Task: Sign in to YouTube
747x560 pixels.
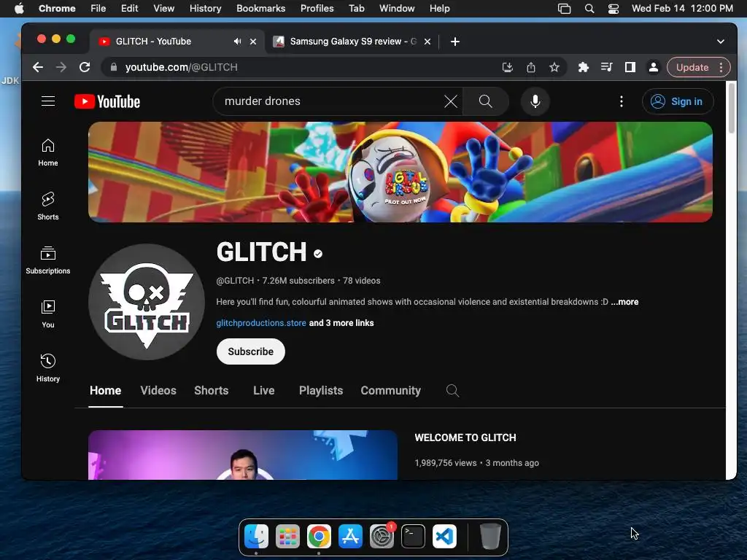Action: tap(678, 101)
